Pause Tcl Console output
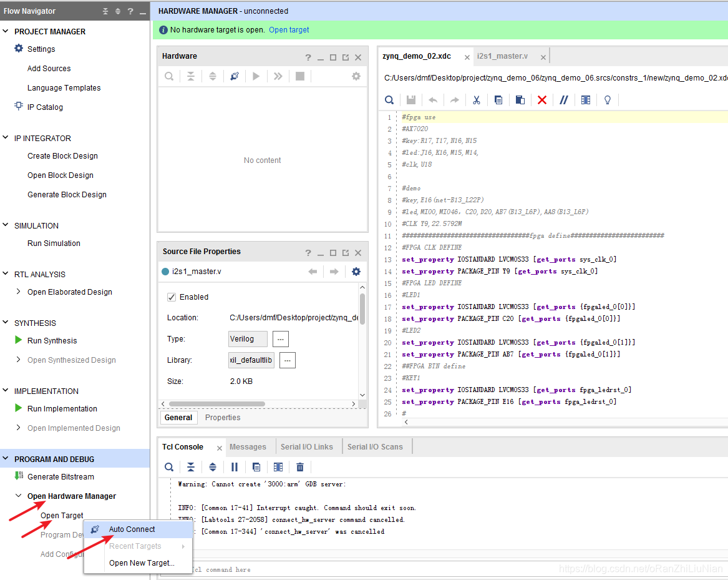728x580 pixels. click(235, 467)
